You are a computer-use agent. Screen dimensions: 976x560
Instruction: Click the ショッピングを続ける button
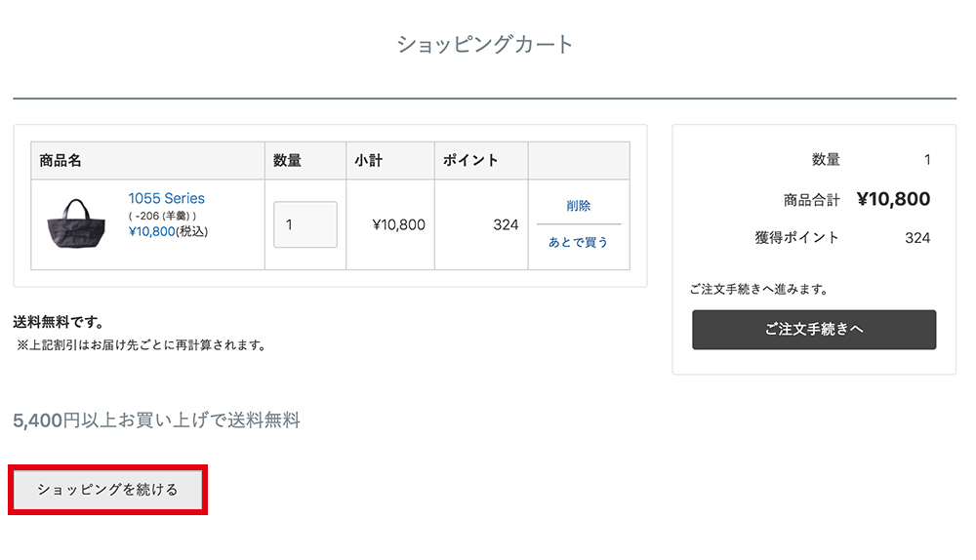(x=107, y=490)
